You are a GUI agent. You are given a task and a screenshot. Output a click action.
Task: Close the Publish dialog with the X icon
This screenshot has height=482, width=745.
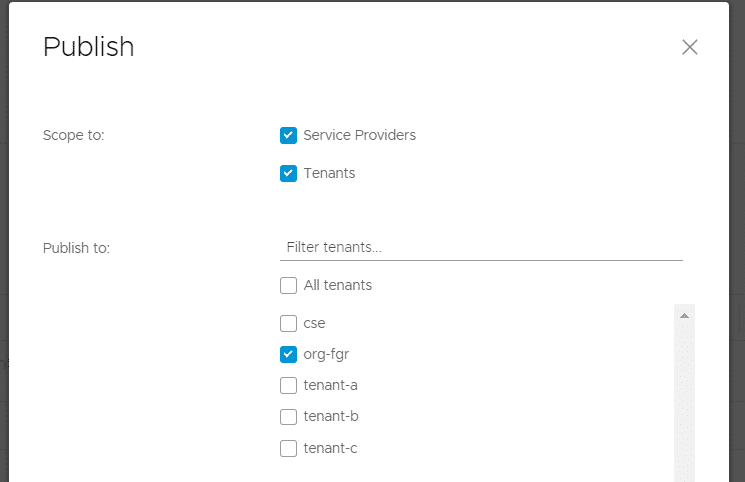(689, 47)
